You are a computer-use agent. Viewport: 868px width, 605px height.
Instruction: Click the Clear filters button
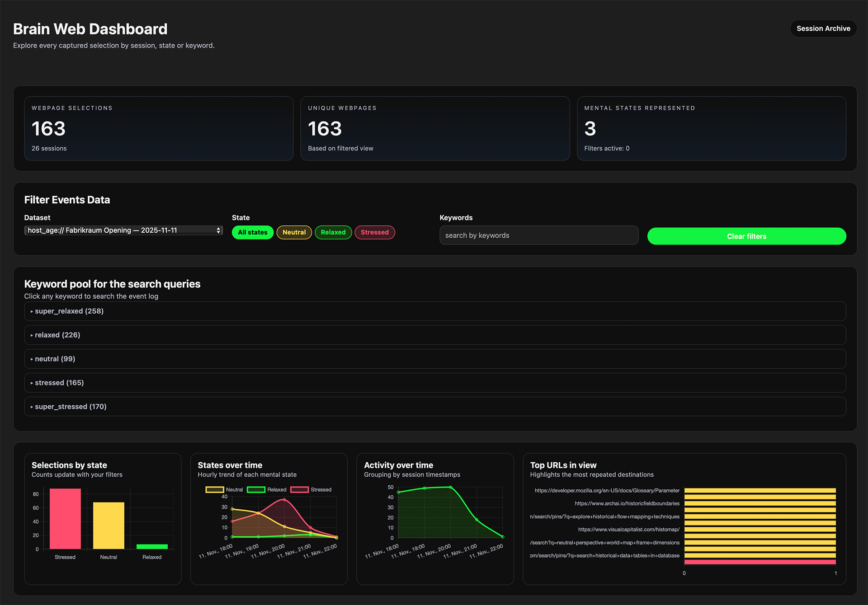click(746, 236)
